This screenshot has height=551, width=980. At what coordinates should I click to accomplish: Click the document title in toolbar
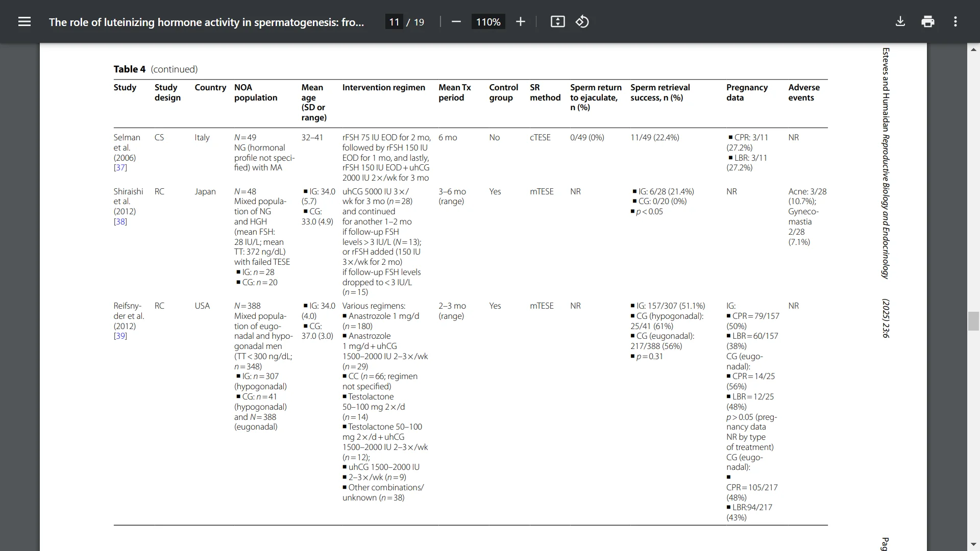(206, 22)
